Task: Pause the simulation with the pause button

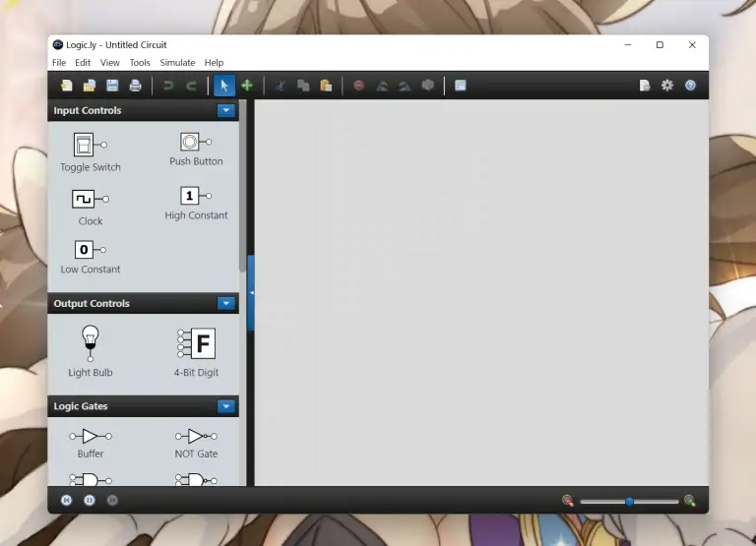Action: pos(90,500)
